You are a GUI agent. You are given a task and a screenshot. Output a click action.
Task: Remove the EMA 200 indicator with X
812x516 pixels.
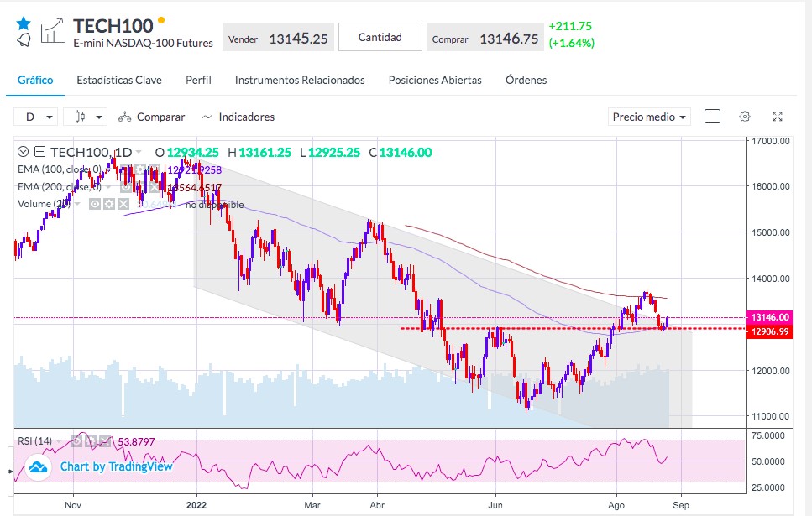155,187
